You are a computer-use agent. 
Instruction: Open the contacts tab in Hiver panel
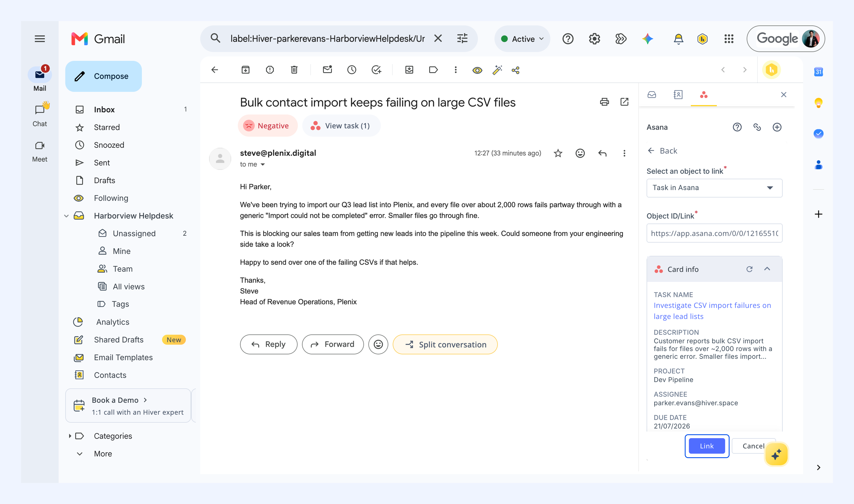click(x=678, y=95)
